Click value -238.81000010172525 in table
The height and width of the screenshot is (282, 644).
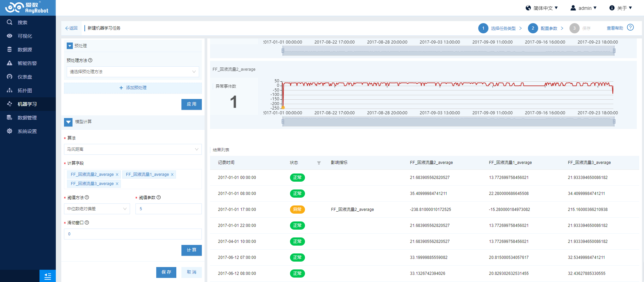pyautogui.click(x=430, y=210)
